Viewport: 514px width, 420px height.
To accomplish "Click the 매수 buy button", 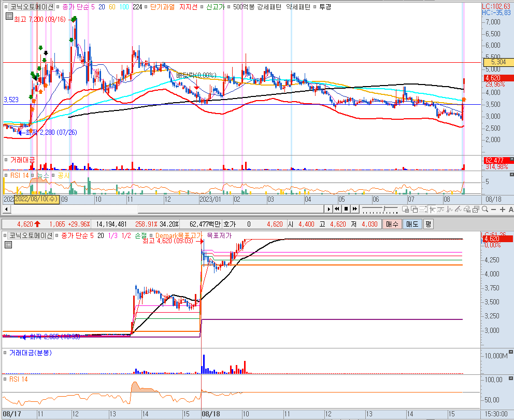I will [x=392, y=224].
